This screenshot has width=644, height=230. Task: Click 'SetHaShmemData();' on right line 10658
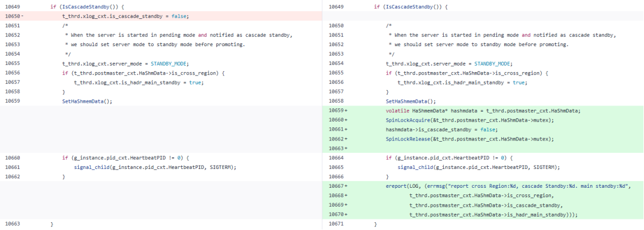[410, 101]
